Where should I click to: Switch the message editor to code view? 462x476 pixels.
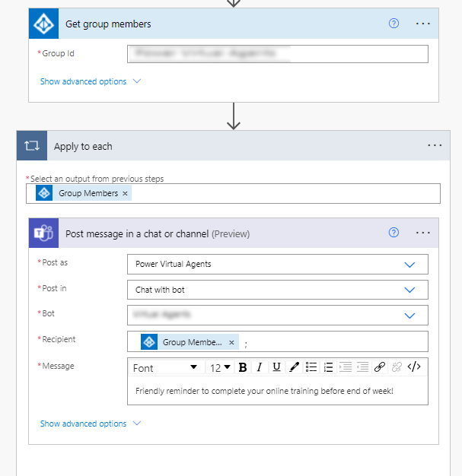coord(414,367)
